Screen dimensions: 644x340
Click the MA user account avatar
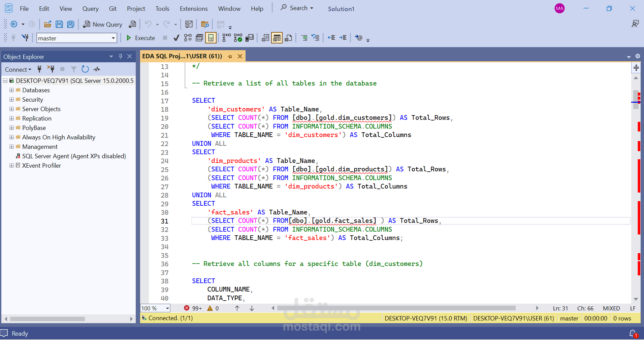(x=559, y=8)
